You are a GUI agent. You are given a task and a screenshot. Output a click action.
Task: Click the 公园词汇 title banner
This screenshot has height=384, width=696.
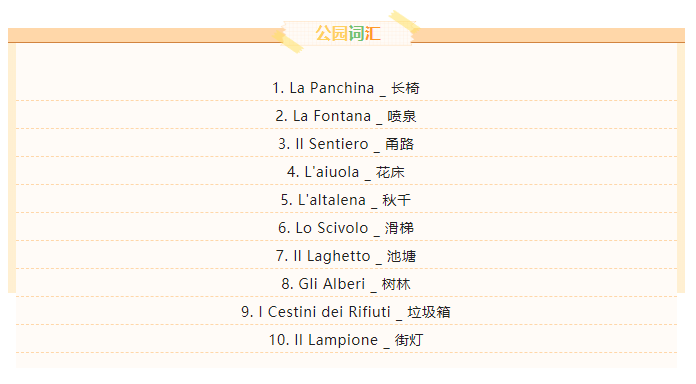348,33
